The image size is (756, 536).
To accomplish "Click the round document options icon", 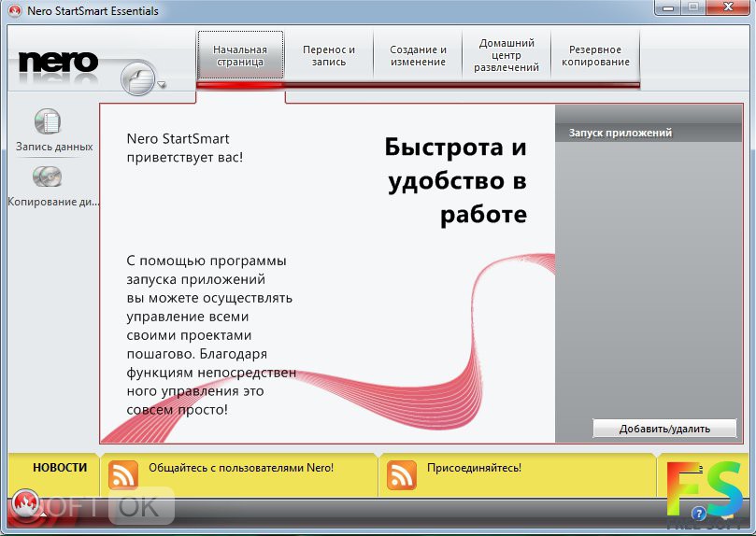I will click(138, 78).
